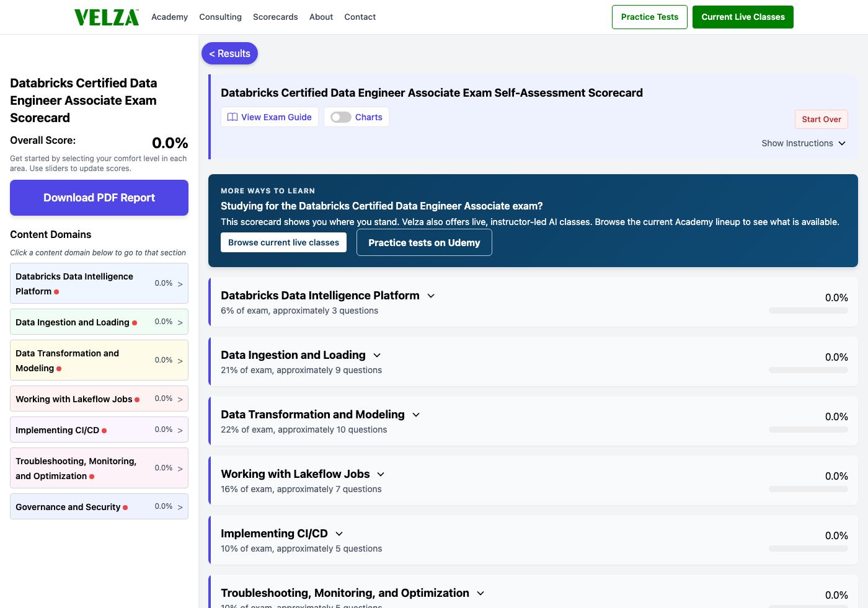Click the Content Domains heading
This screenshot has height=608, width=868.
51,234
